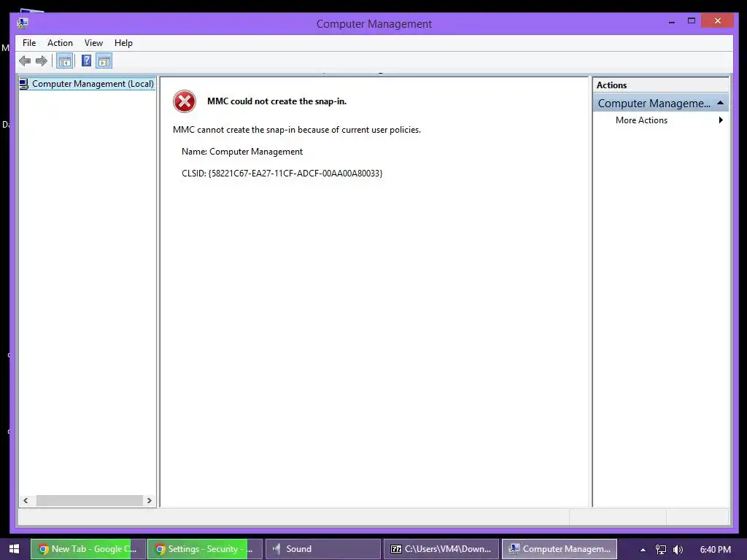Maximize the Computer Management window
Viewport: 747px width, 560px height.
tap(692, 21)
